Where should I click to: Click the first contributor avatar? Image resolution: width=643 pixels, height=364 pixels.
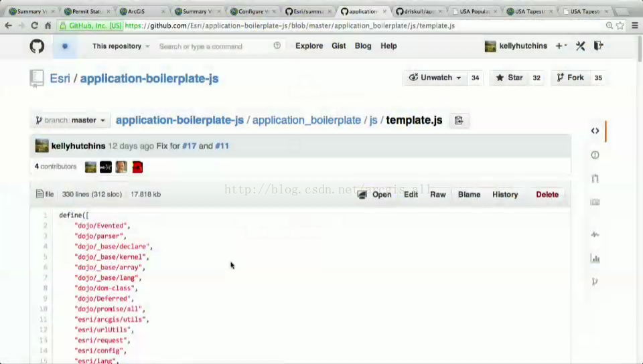pos(90,167)
